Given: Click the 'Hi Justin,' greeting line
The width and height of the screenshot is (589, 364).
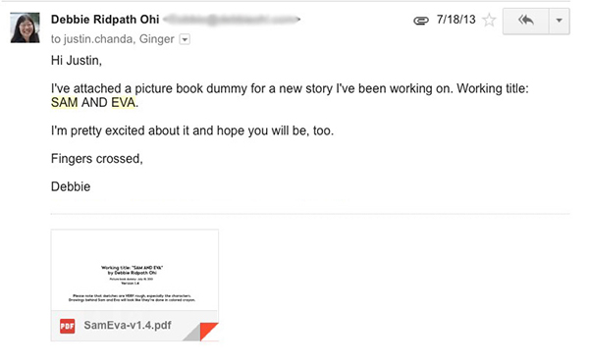Looking at the screenshot, I should click(x=77, y=61).
